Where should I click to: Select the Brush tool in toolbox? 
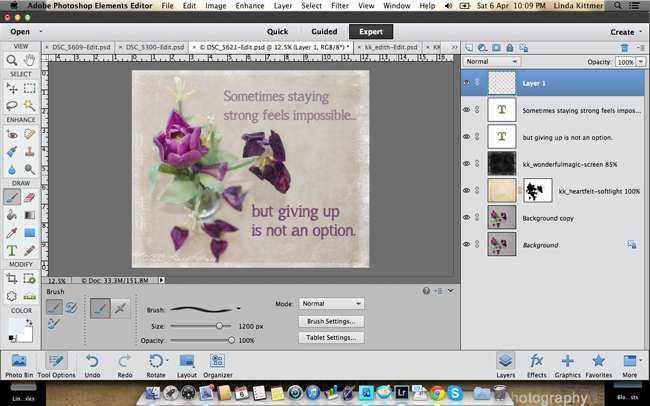coord(12,197)
